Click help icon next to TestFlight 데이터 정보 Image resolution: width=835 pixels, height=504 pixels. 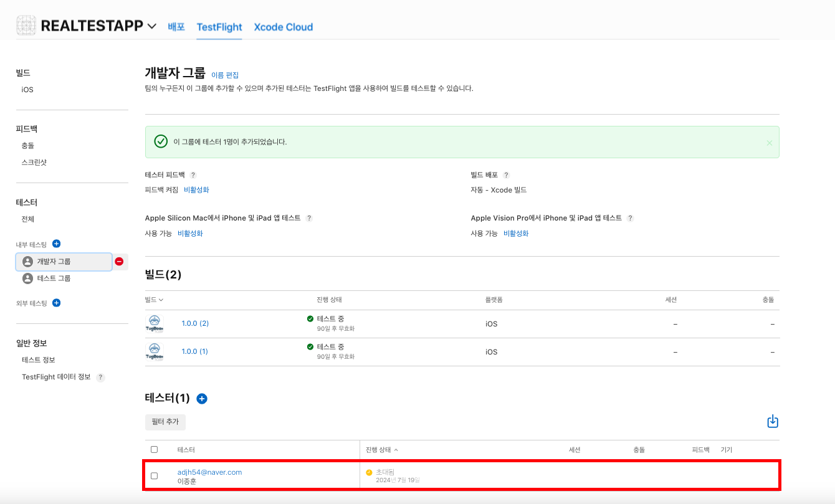(100, 378)
